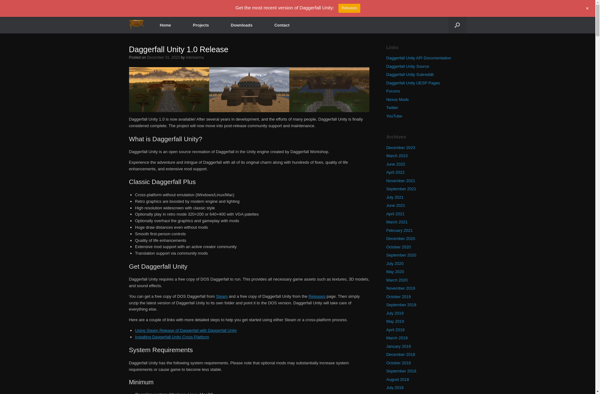Viewport: 600px width, 394px height.
Task: Open the September 2020 archive
Action: click(x=401, y=255)
